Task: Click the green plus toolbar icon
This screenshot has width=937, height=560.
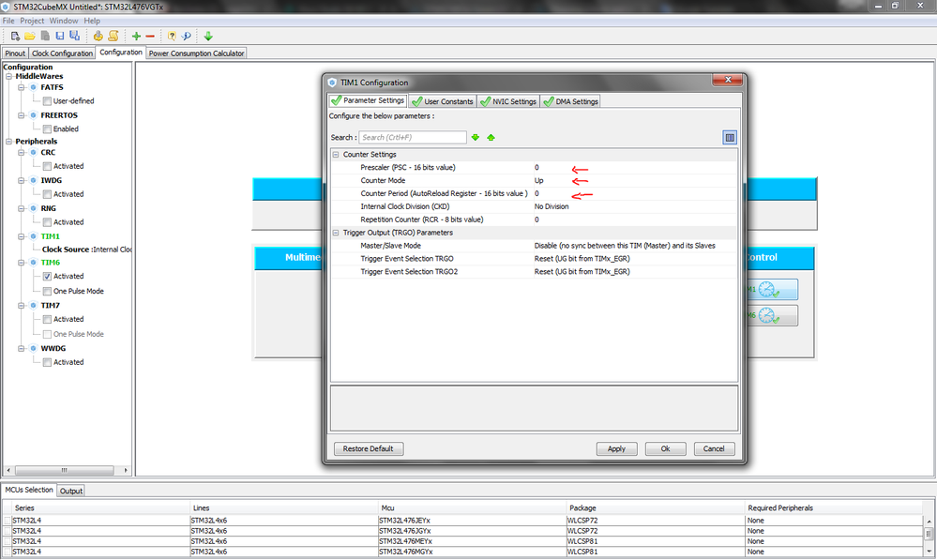Action: tap(136, 36)
